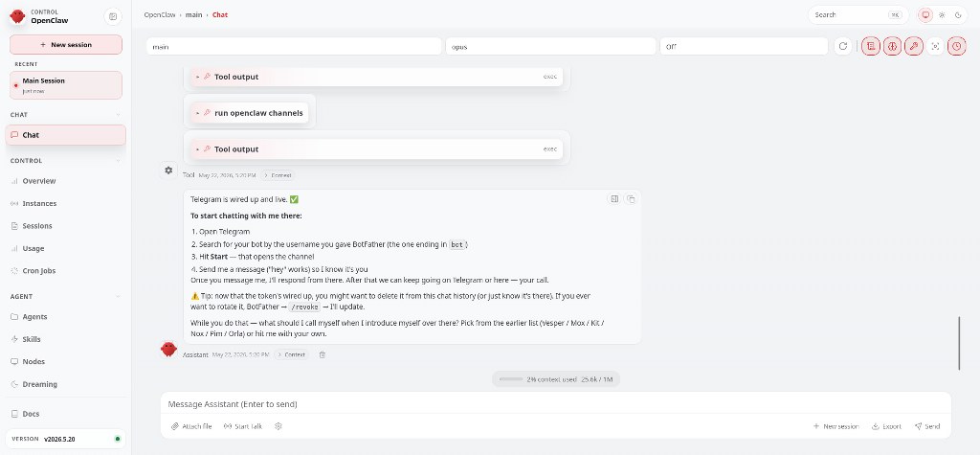Click the OpenClaw red mascot logo

(x=17, y=16)
